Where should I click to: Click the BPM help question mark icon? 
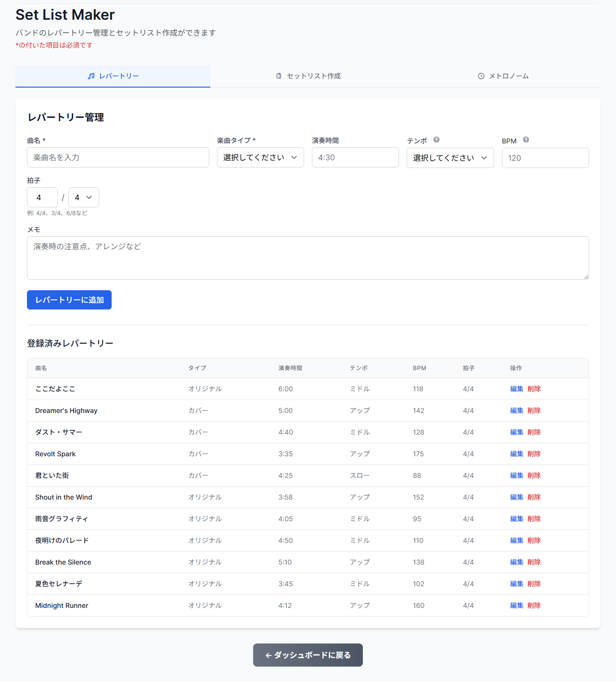(x=526, y=140)
